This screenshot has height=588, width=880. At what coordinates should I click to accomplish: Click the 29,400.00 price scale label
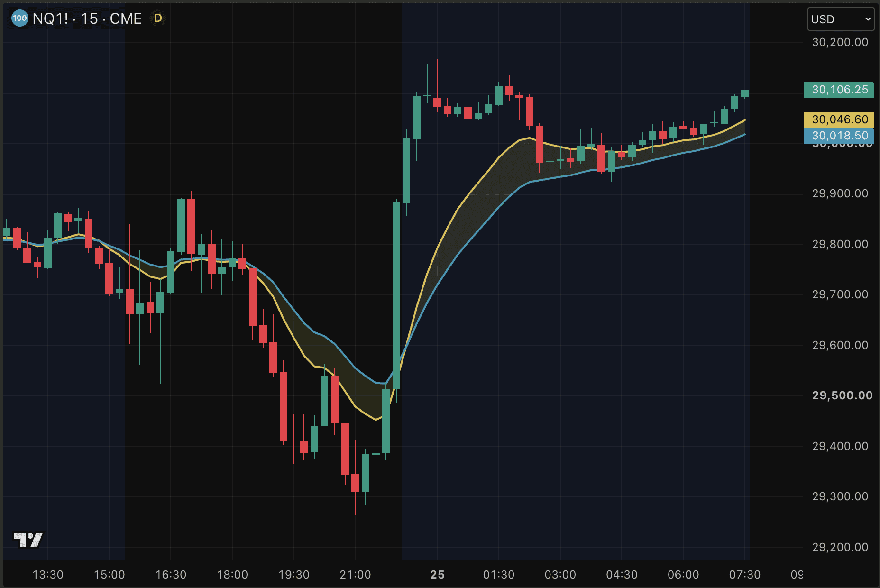(840, 446)
